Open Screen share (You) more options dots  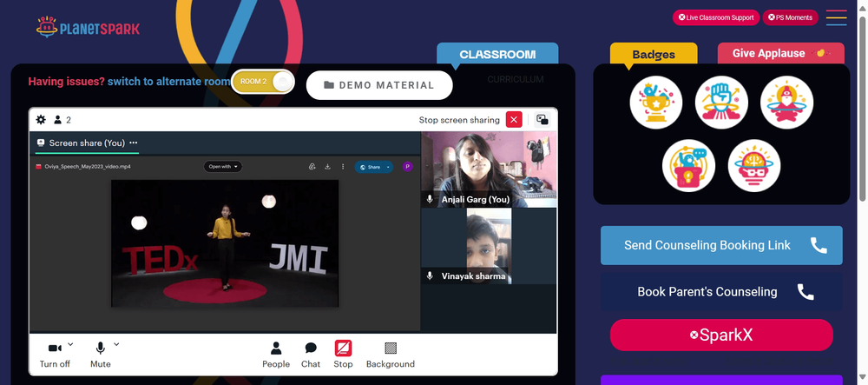[134, 143]
